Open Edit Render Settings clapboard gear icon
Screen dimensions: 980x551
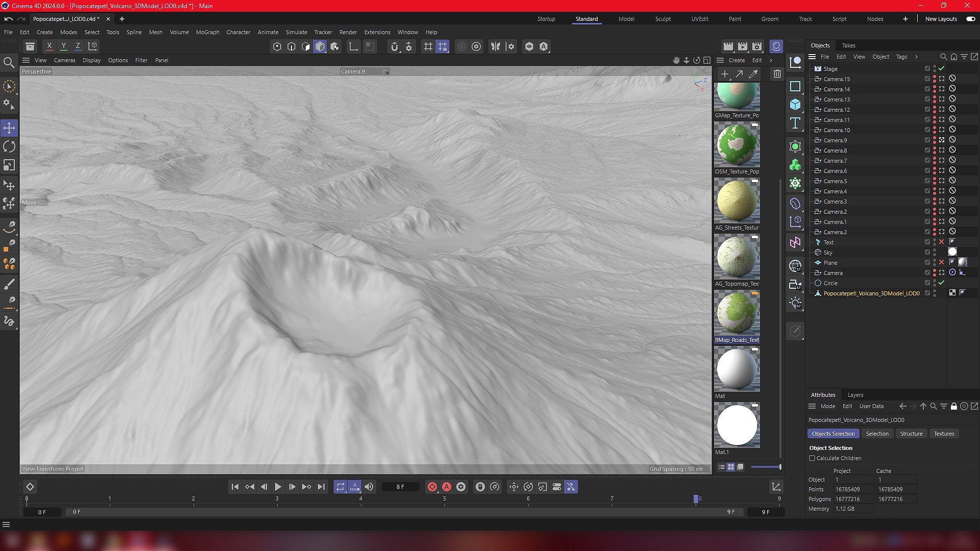757,46
